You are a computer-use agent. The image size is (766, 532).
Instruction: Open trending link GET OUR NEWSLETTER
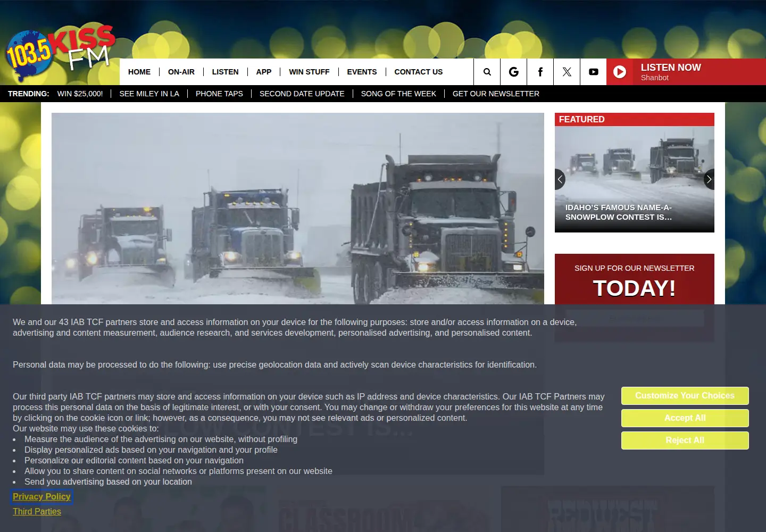(496, 94)
